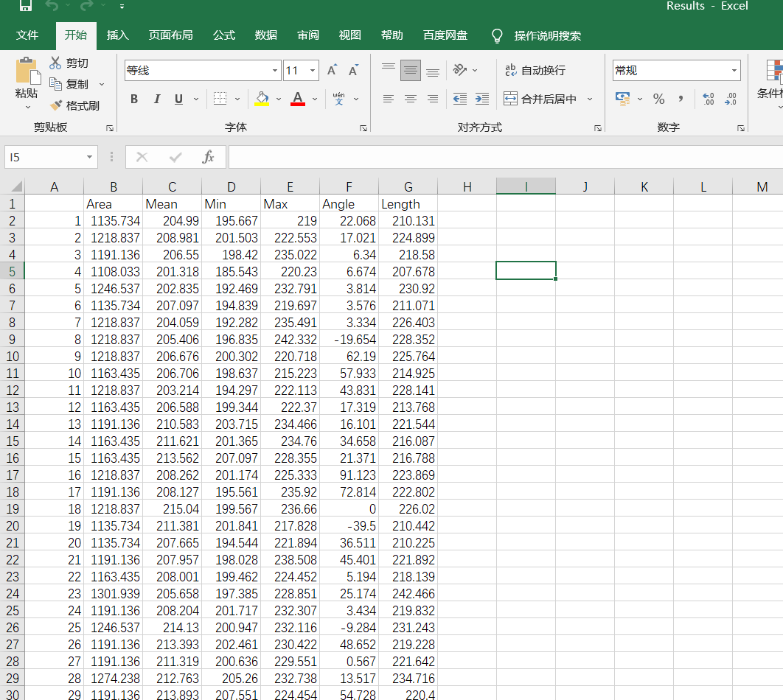Expand the merge options dropdown arrow

[591, 99]
